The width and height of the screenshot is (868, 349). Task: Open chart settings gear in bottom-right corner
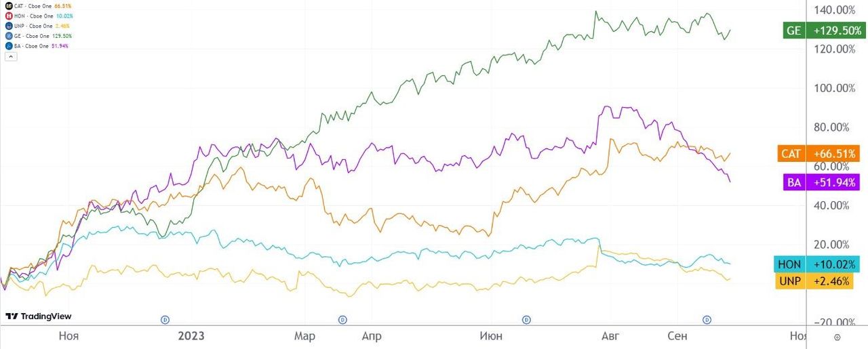[837, 337]
